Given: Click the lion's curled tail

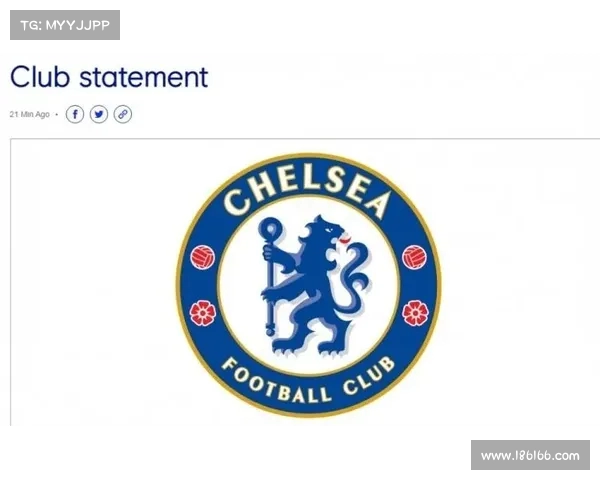Looking at the screenshot, I should pyautogui.click(x=355, y=279).
